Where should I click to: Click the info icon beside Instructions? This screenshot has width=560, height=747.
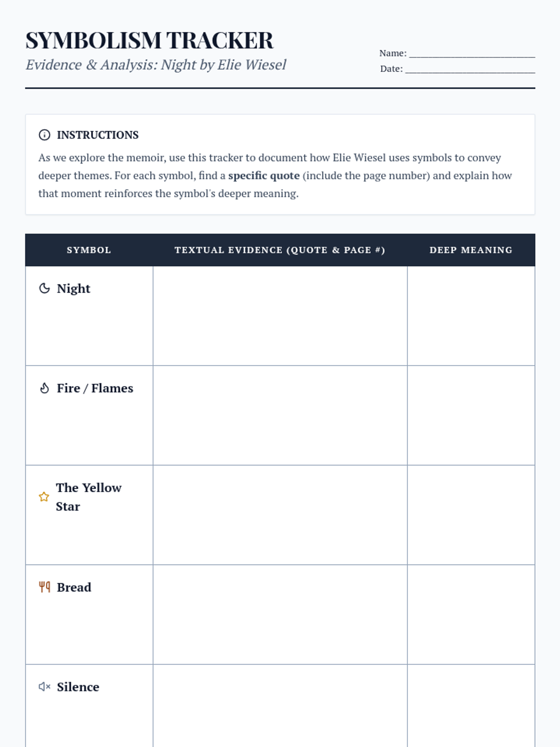[x=44, y=135]
